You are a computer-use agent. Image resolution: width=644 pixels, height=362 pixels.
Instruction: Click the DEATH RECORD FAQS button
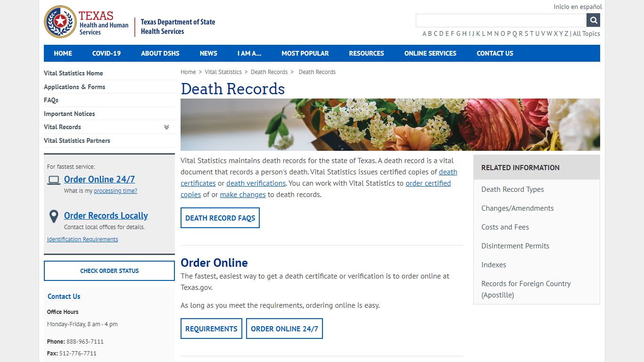pos(220,217)
